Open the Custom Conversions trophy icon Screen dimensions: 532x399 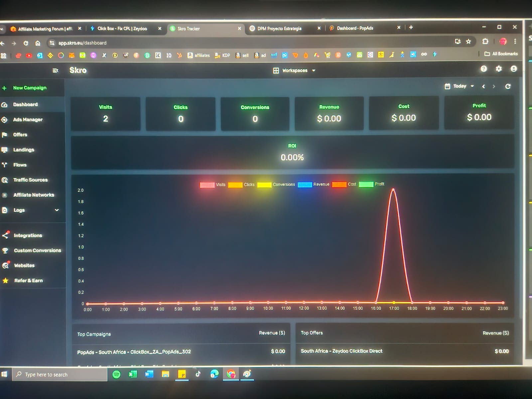pyautogui.click(x=5, y=250)
